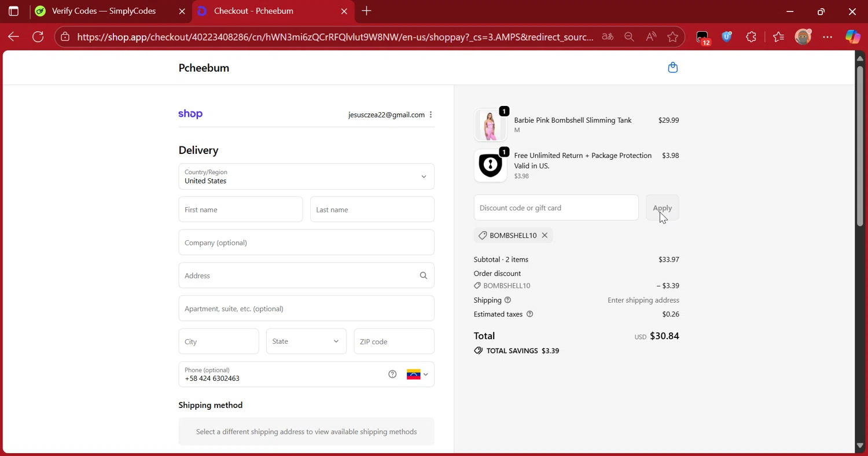Close the Verify Codes tab

pyautogui.click(x=182, y=11)
